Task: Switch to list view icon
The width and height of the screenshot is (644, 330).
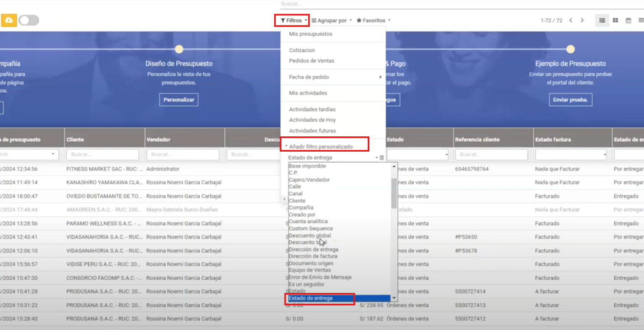Action: [602, 20]
